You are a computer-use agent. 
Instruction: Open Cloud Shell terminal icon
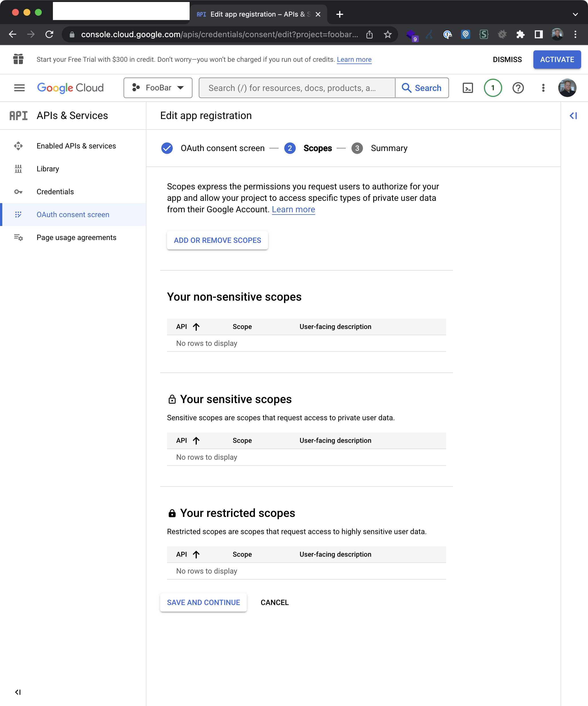[x=468, y=88]
